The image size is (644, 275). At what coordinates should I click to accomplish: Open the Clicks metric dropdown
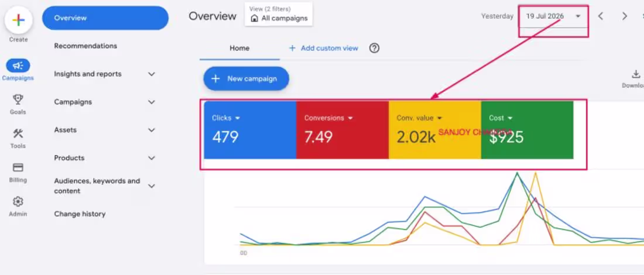(226, 118)
